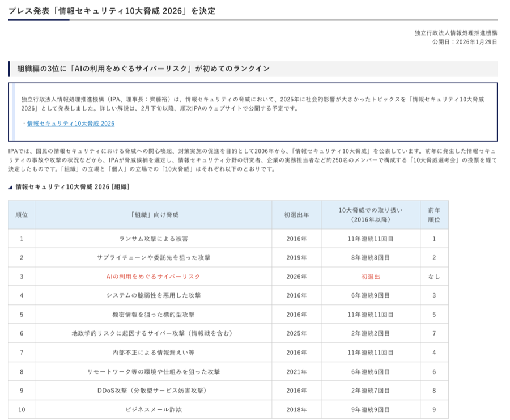This screenshot has height=420, width=510.
Task: Click the 順位 column header
Action: click(x=22, y=215)
